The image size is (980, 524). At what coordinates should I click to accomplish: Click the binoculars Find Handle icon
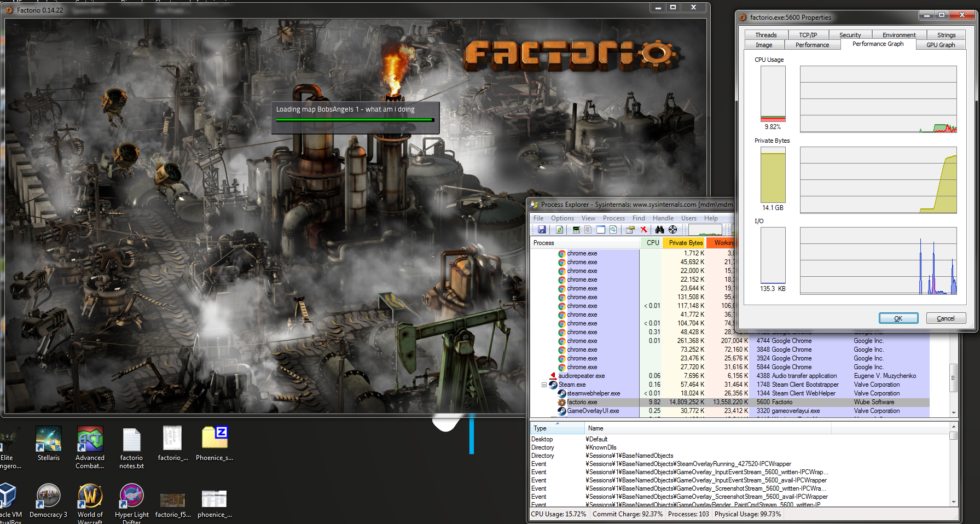(x=660, y=230)
